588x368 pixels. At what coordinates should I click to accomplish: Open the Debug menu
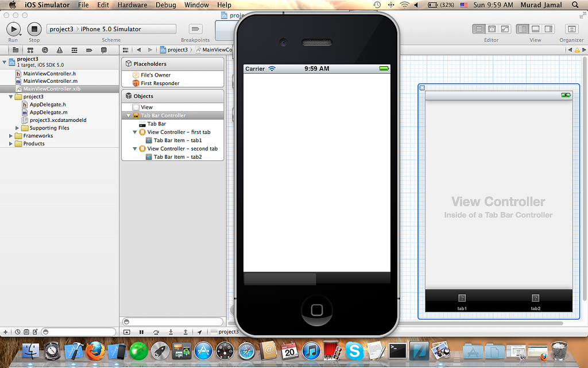166,5
